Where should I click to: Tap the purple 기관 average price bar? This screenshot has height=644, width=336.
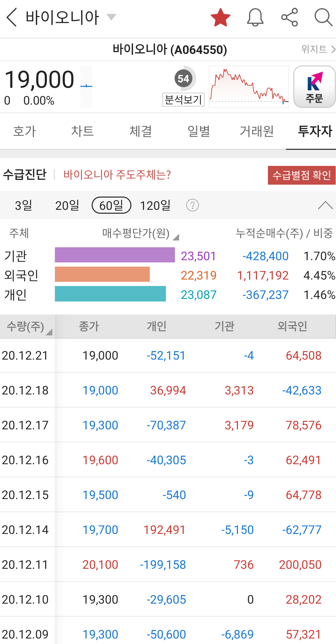click(x=115, y=255)
